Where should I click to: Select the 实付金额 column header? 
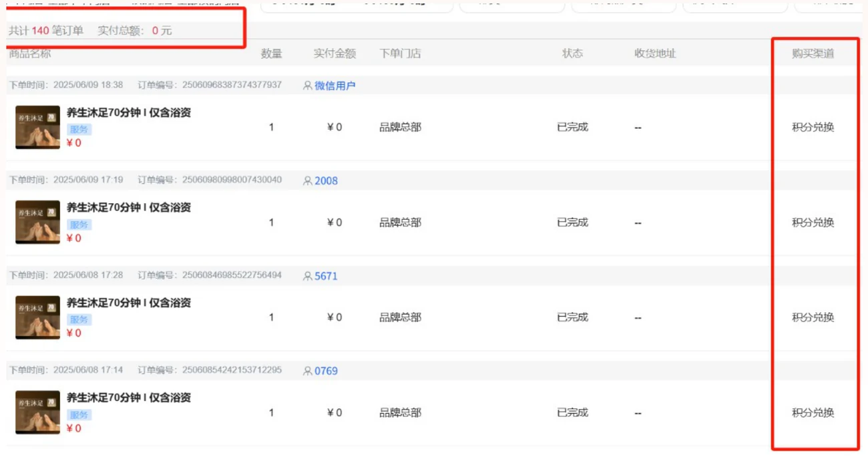pyautogui.click(x=335, y=54)
